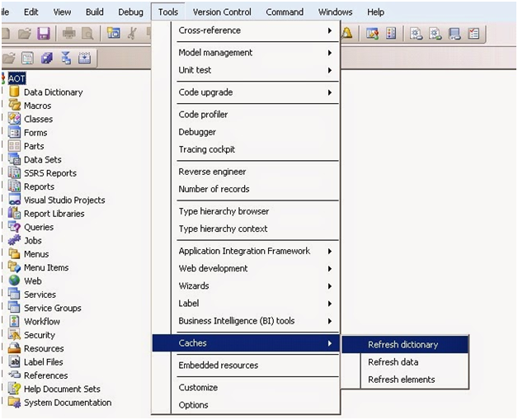
Task: Click the import arrow grid icon
Action: click(85, 58)
